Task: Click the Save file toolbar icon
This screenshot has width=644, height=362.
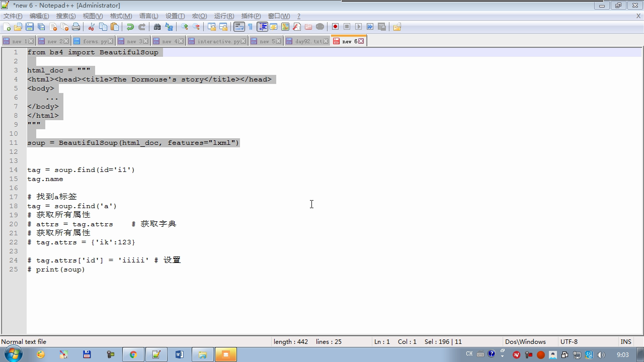Action: point(30,27)
